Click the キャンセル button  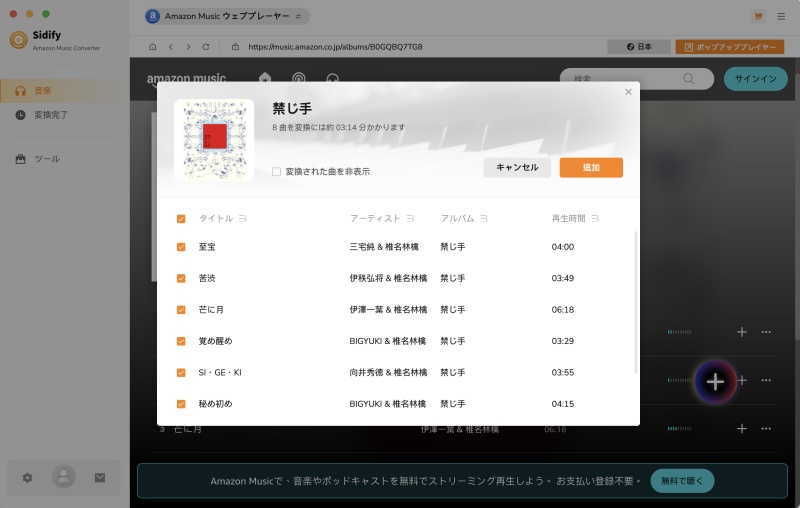[517, 167]
